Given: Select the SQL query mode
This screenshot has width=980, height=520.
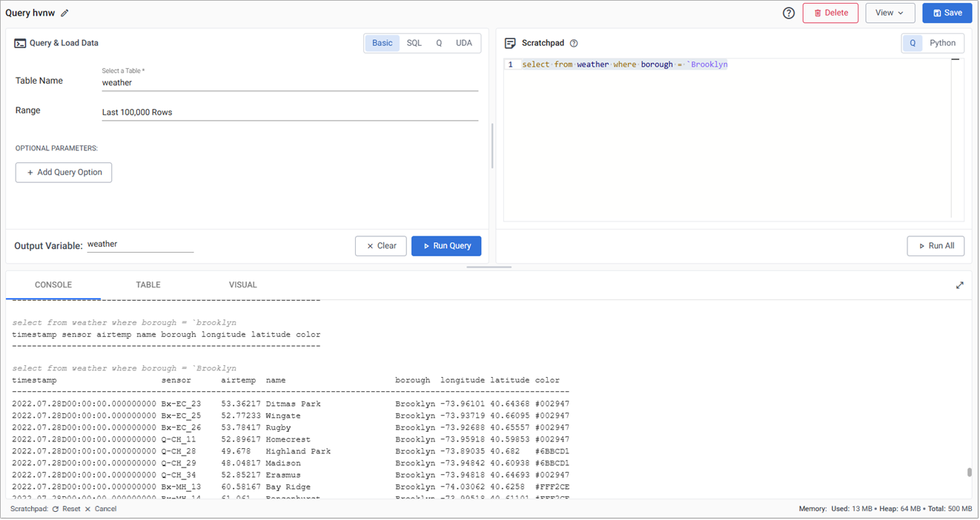Looking at the screenshot, I should coord(414,43).
